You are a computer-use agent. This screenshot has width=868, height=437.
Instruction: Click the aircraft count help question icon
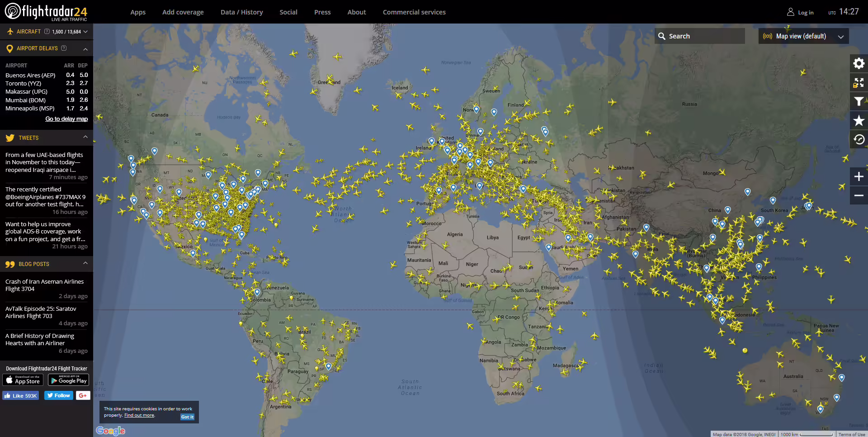click(x=47, y=31)
